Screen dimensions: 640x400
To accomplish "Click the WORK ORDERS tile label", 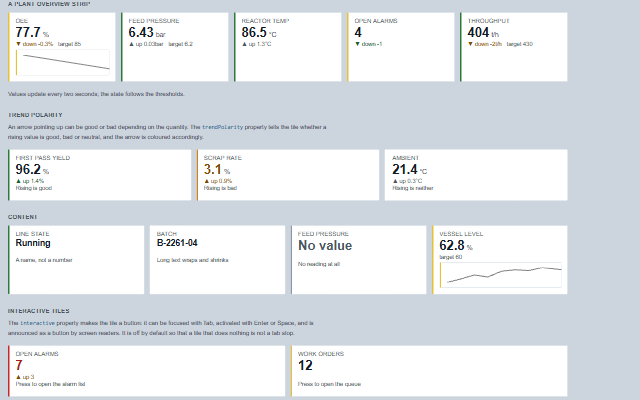I will [x=320, y=354].
